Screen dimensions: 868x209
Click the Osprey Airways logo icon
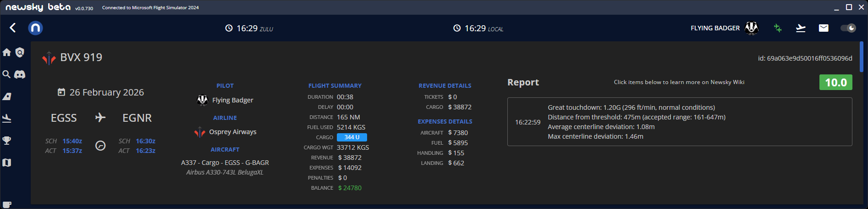[199, 132]
